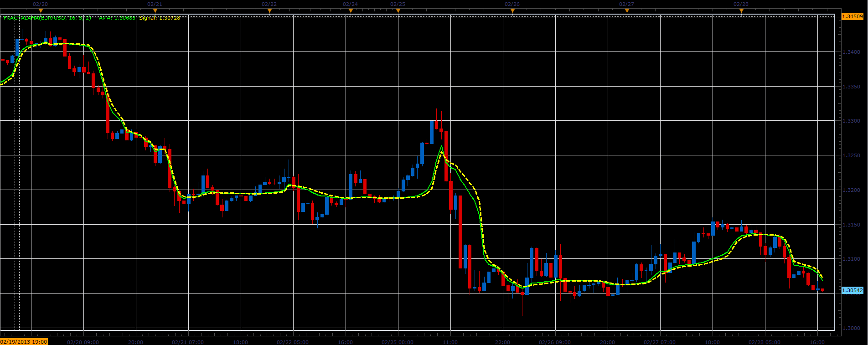
Task: Click the 02/25 day marker triangle
Action: (x=398, y=10)
